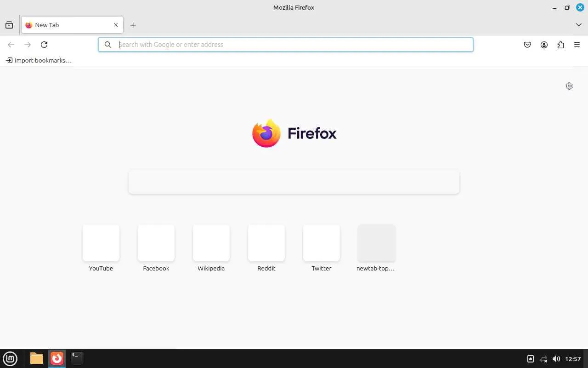This screenshot has height=368, width=588.
Task: Open the clock showing 12:57
Action: 573,359
